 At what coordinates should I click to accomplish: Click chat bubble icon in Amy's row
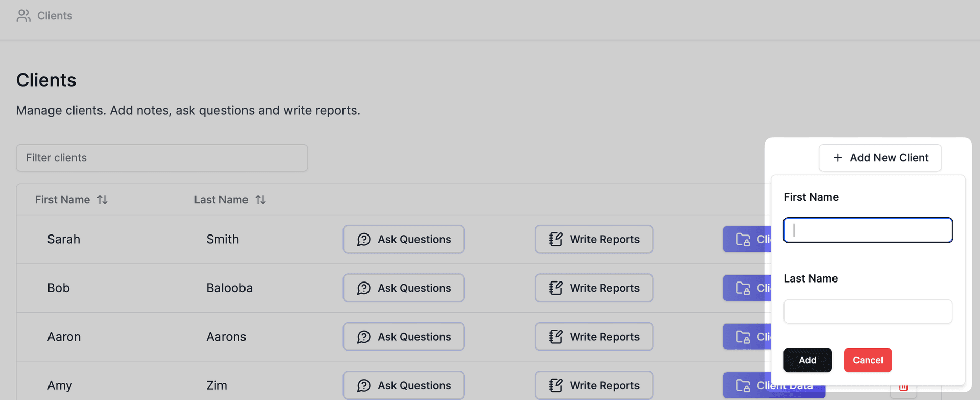364,386
